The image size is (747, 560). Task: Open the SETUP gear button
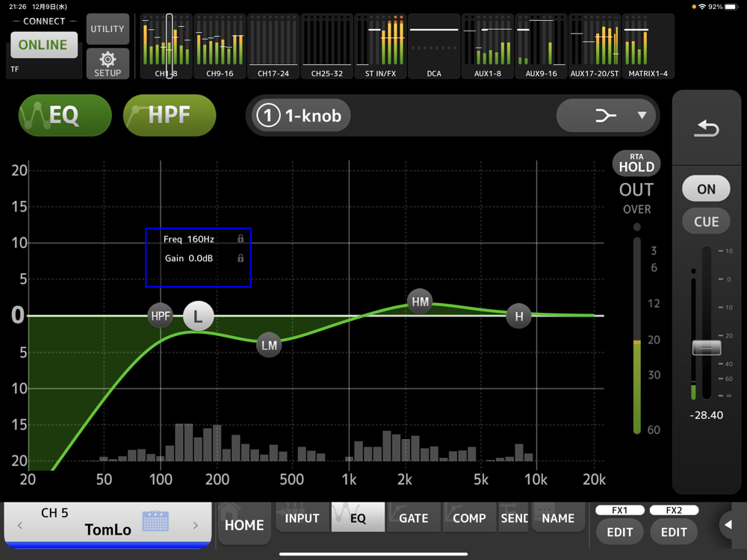[108, 63]
